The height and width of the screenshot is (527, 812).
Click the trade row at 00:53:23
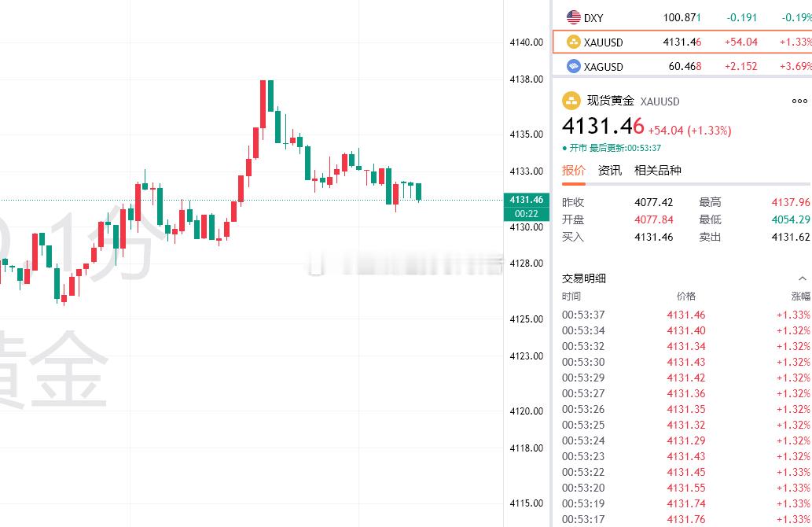click(x=686, y=456)
